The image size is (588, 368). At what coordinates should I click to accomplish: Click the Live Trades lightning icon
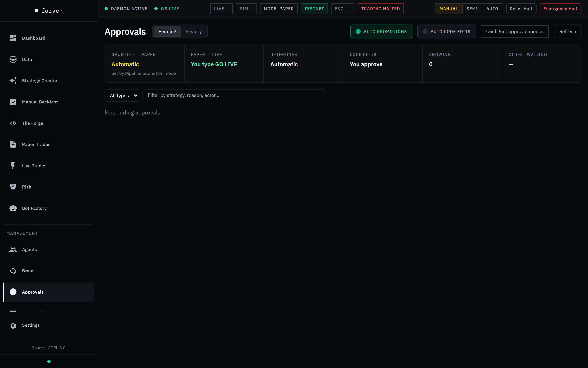click(13, 166)
